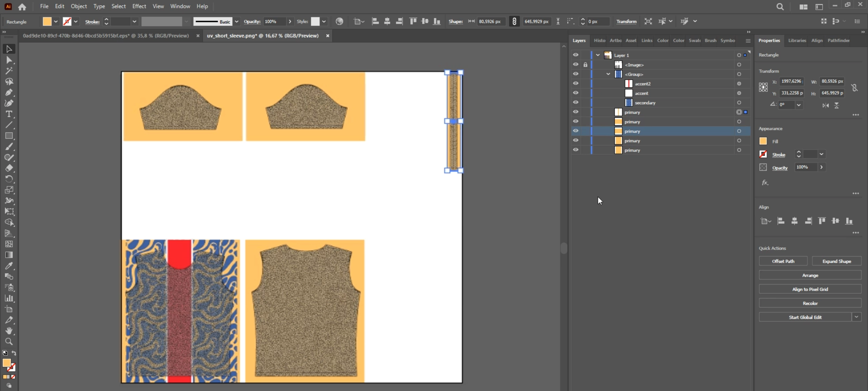The image size is (868, 391).
Task: Grab the Hand tool
Action: (x=9, y=331)
